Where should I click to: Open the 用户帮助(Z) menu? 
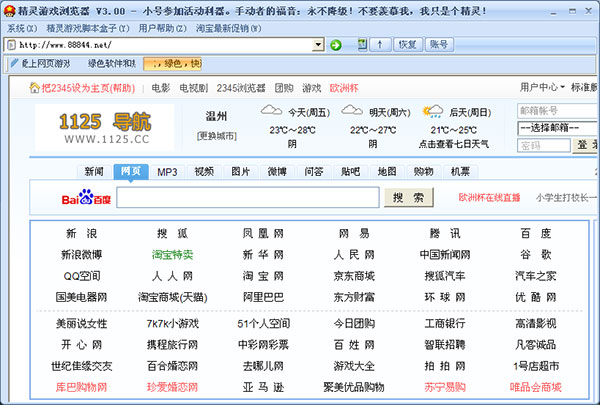[x=162, y=28]
